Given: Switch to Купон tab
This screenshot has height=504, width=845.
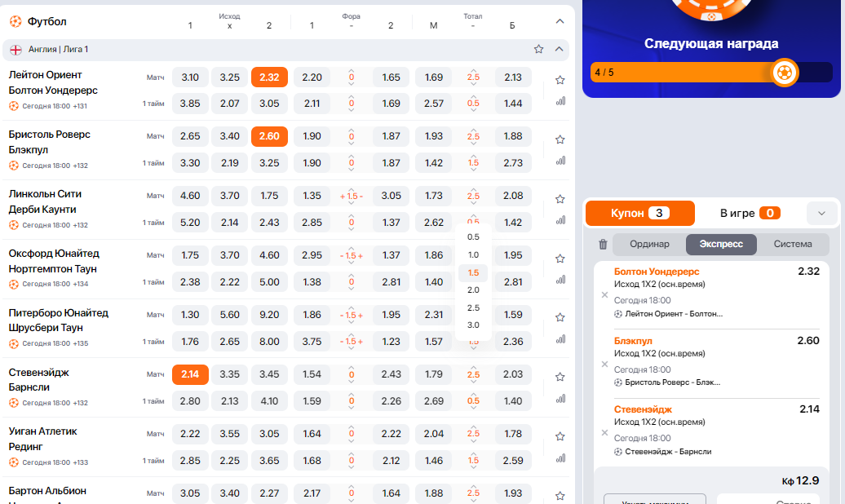Looking at the screenshot, I should click(640, 214).
